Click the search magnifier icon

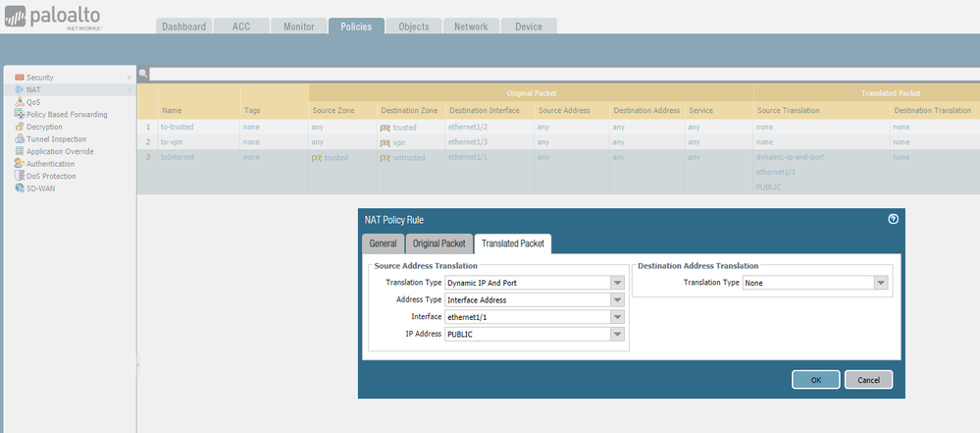point(143,74)
